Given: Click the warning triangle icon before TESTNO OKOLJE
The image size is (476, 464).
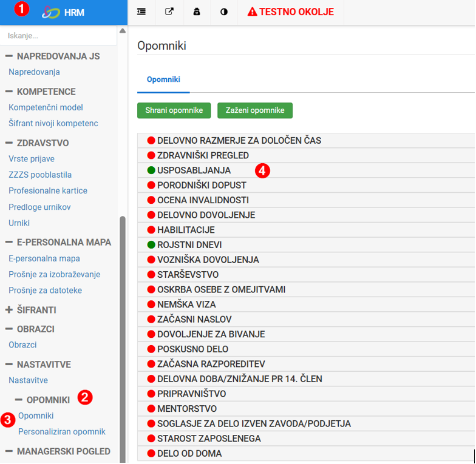Looking at the screenshot, I should (252, 12).
